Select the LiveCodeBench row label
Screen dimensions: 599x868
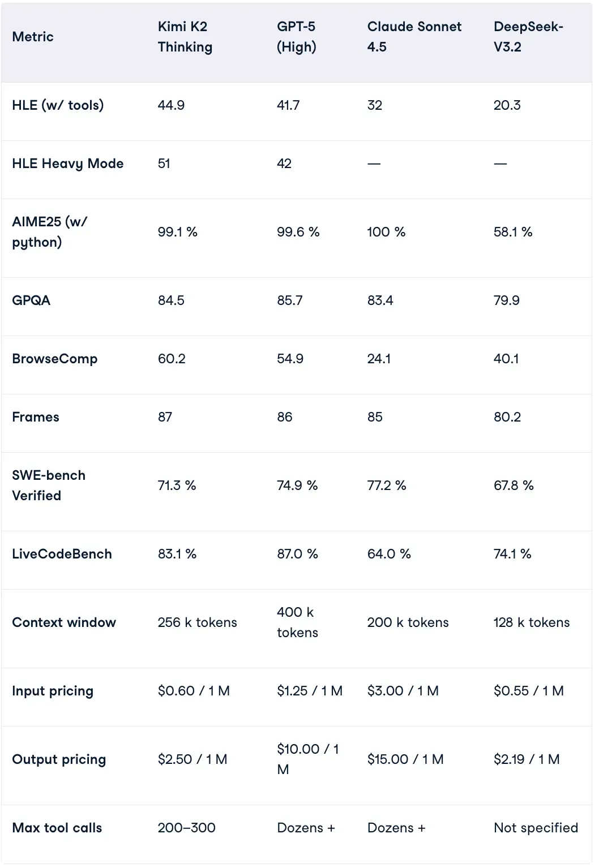click(62, 554)
